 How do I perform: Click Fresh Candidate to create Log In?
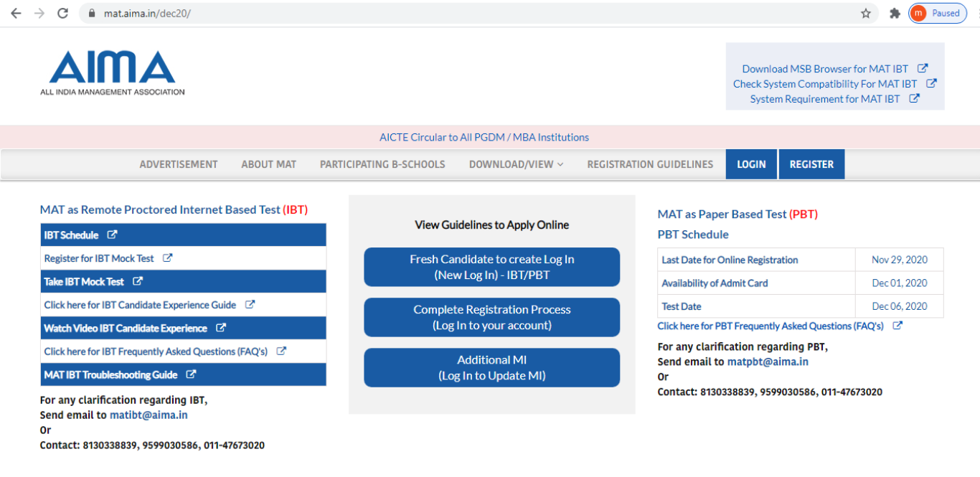[491, 267]
